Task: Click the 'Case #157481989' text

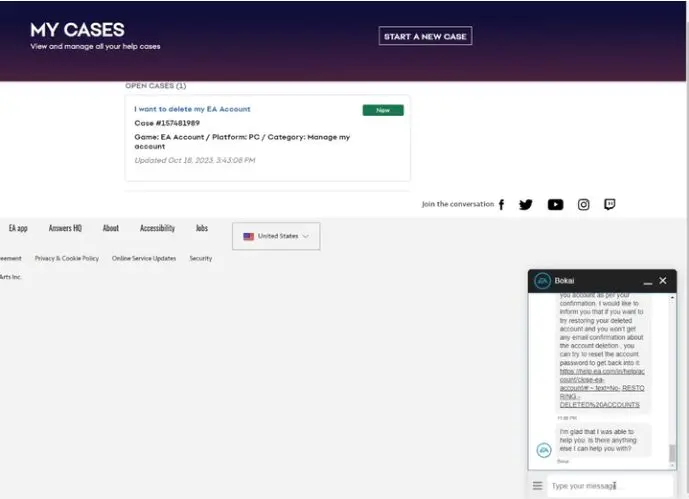Action: coord(167,123)
